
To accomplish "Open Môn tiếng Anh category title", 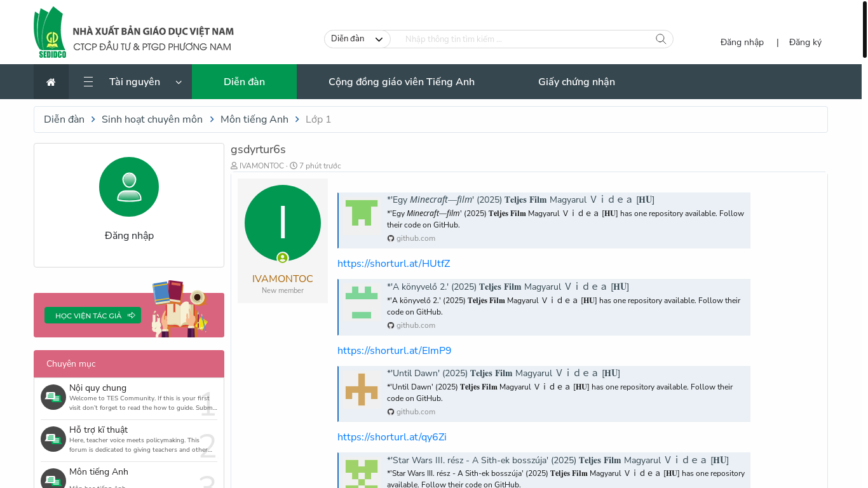I will point(98,471).
